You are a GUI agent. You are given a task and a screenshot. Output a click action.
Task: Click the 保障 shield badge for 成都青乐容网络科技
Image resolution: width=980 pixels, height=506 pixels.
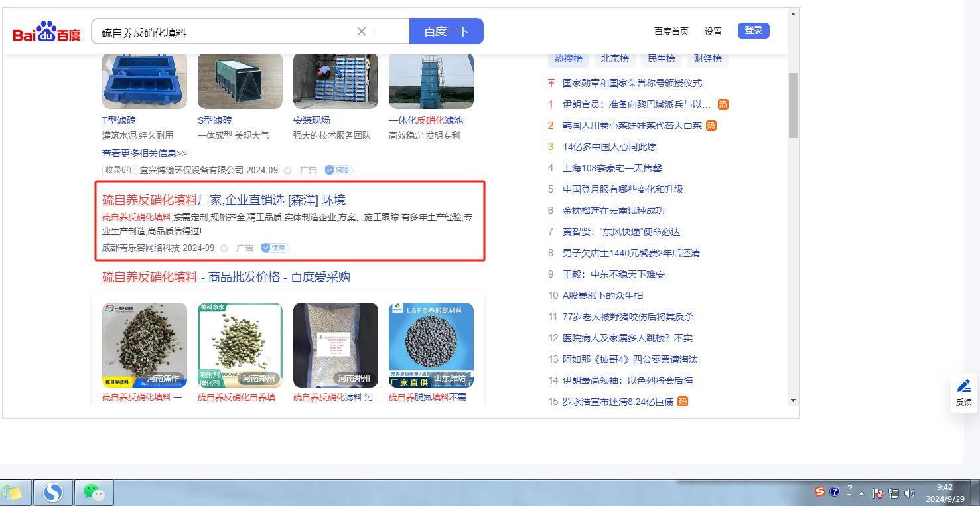tap(275, 248)
